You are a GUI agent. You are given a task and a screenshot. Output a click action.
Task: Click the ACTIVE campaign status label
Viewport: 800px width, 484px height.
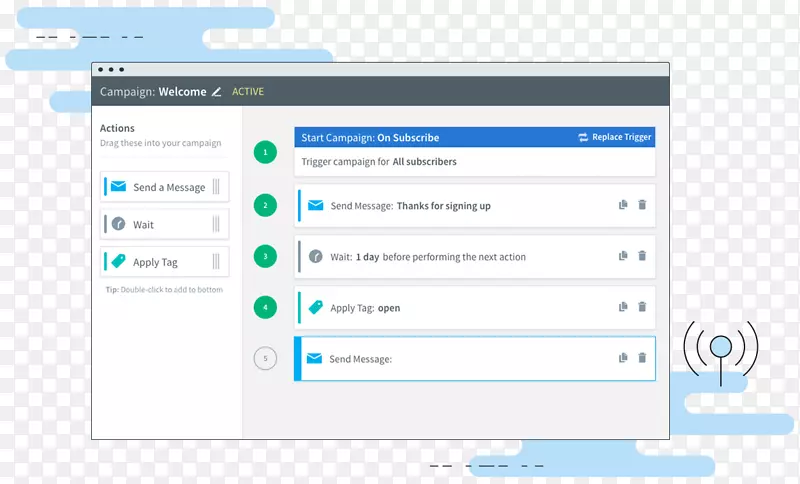click(x=248, y=92)
